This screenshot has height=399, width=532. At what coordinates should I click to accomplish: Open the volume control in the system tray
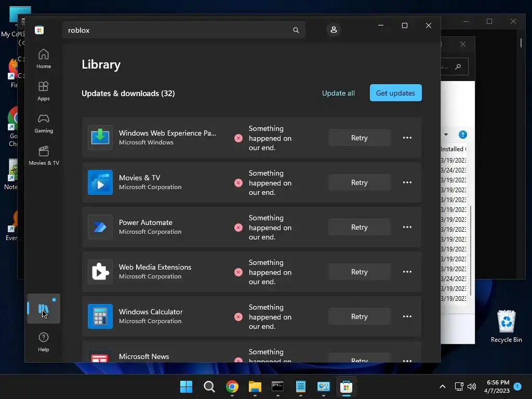coord(472,387)
